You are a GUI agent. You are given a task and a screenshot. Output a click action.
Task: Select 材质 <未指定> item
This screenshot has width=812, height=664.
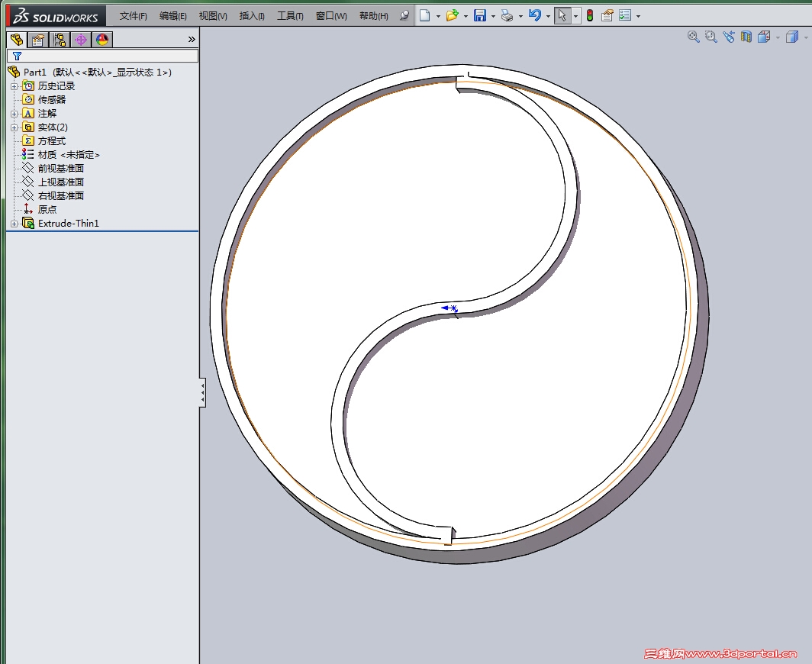[61, 155]
